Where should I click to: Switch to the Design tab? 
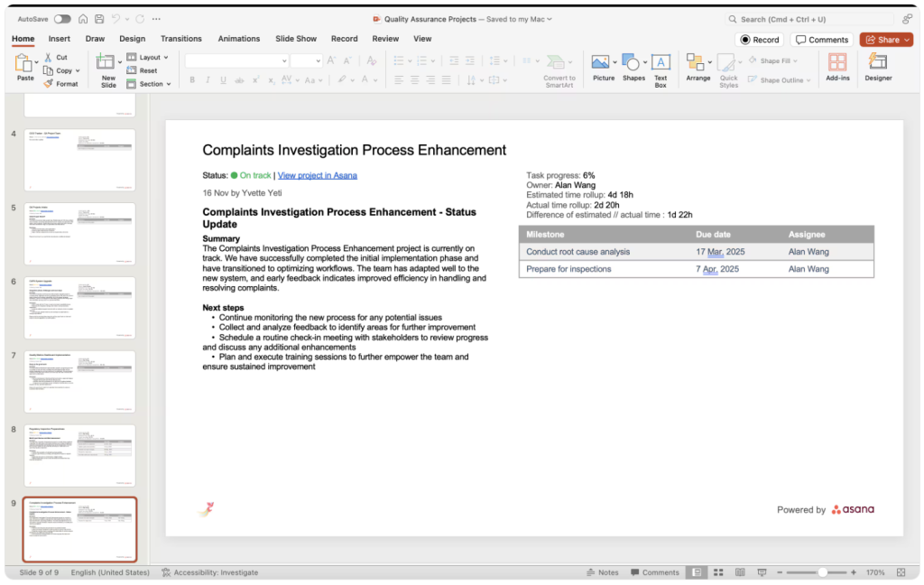coord(132,38)
